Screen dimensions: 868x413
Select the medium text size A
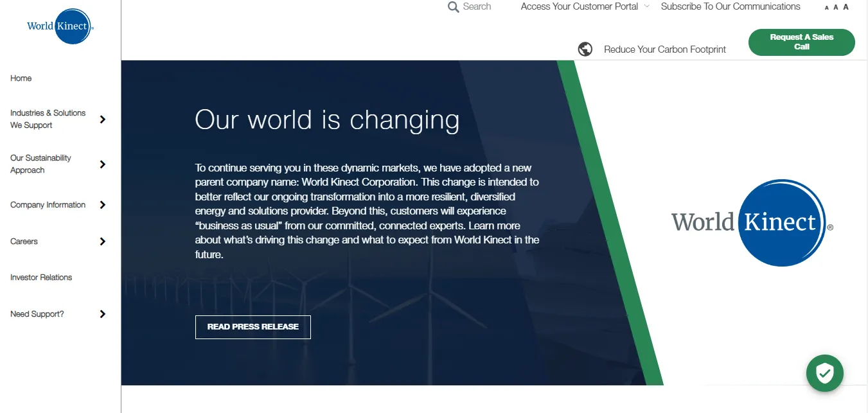[836, 7]
